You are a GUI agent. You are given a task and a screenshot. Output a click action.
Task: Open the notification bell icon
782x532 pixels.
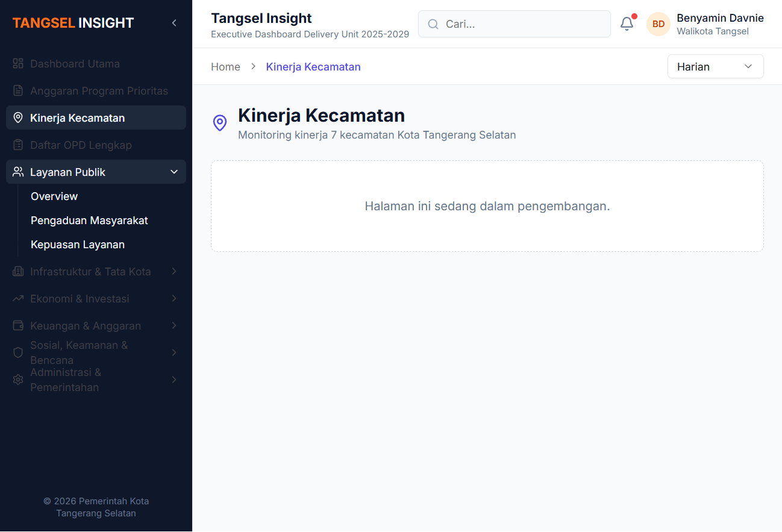(x=627, y=23)
